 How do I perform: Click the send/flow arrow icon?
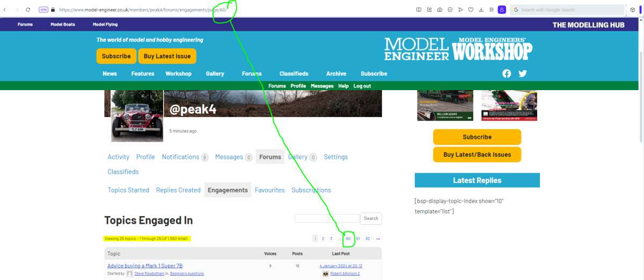460,10
